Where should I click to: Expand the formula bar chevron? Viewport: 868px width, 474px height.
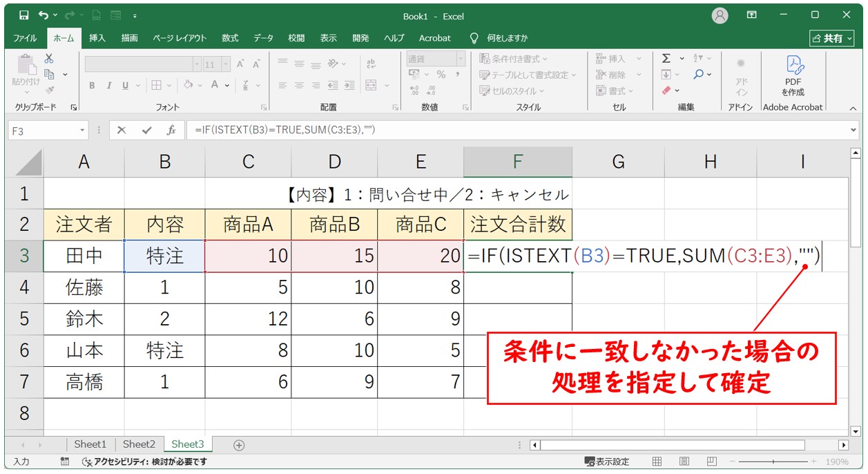pyautogui.click(x=855, y=130)
